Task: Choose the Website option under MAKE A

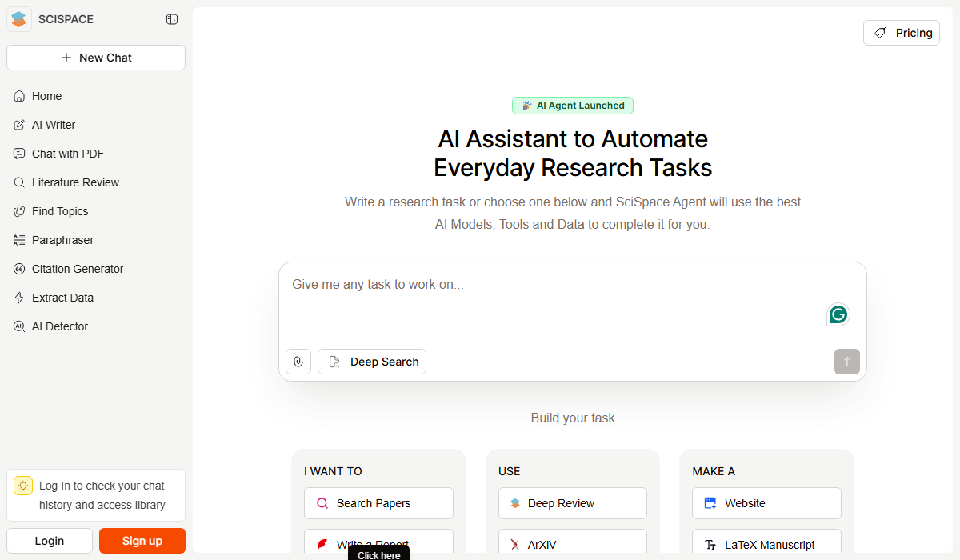Action: 766,503
